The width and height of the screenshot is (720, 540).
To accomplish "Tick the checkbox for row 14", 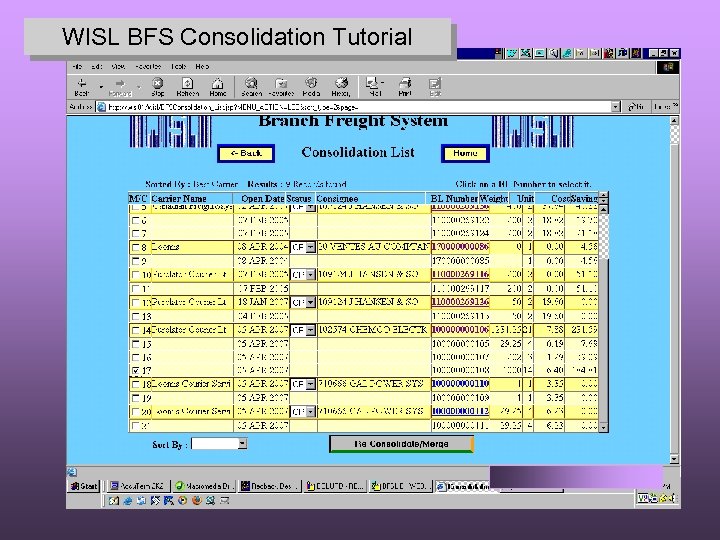I will 135,330.
